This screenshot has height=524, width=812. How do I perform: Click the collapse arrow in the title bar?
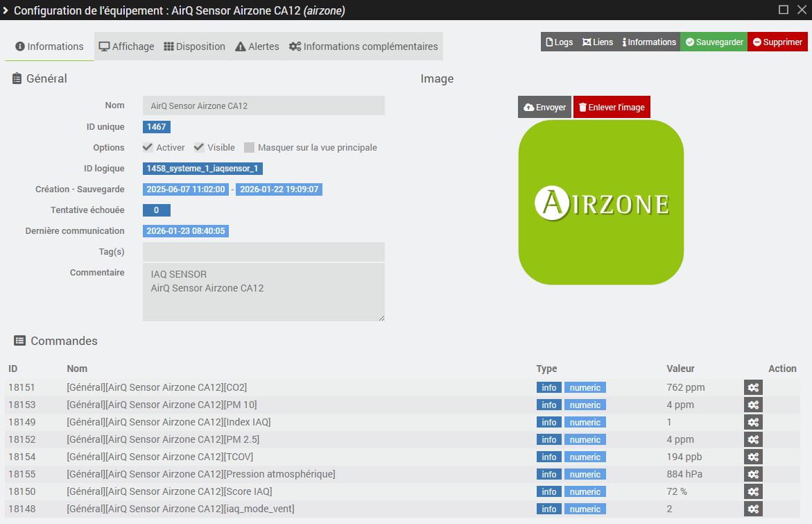pos(6,10)
